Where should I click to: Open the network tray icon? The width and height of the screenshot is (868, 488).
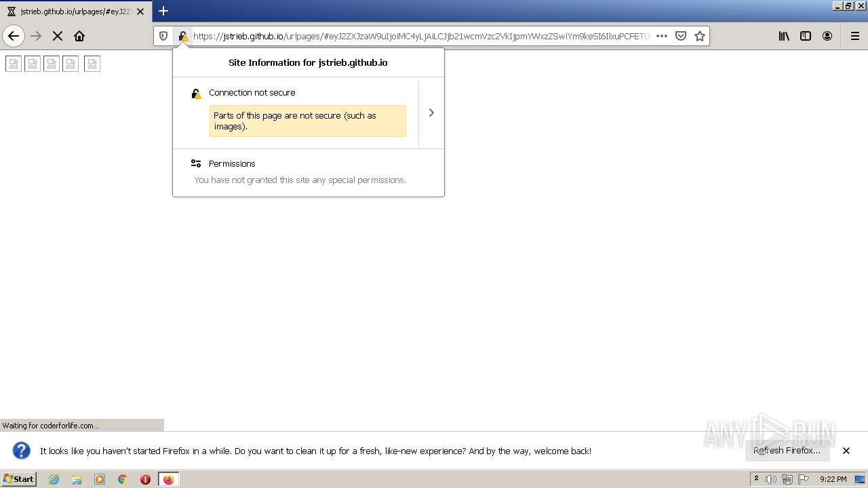(x=787, y=479)
